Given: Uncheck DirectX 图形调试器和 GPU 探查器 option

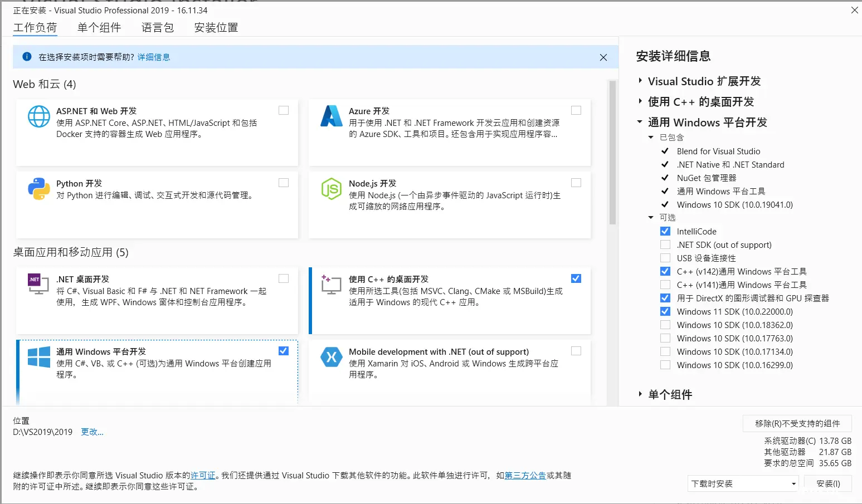Looking at the screenshot, I should pos(665,298).
